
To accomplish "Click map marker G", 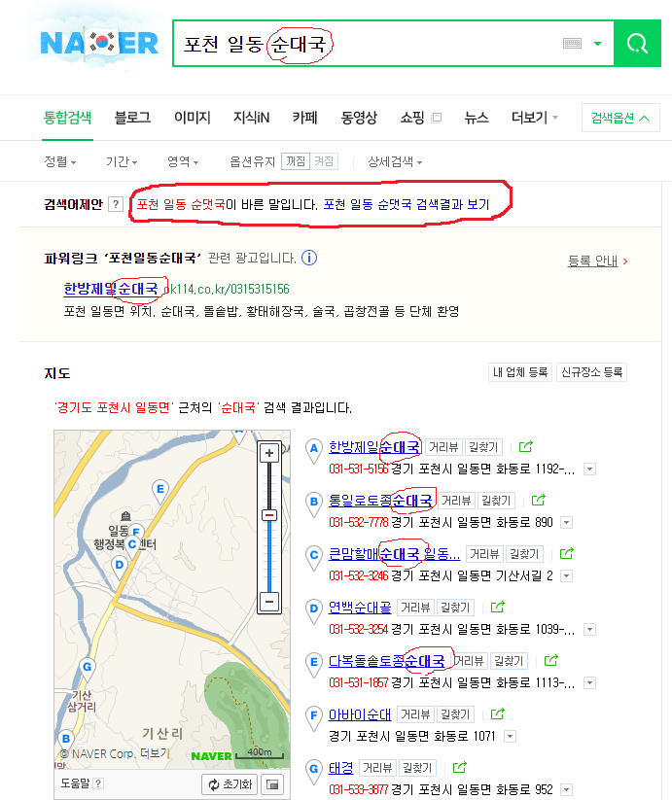I will coord(88,669).
